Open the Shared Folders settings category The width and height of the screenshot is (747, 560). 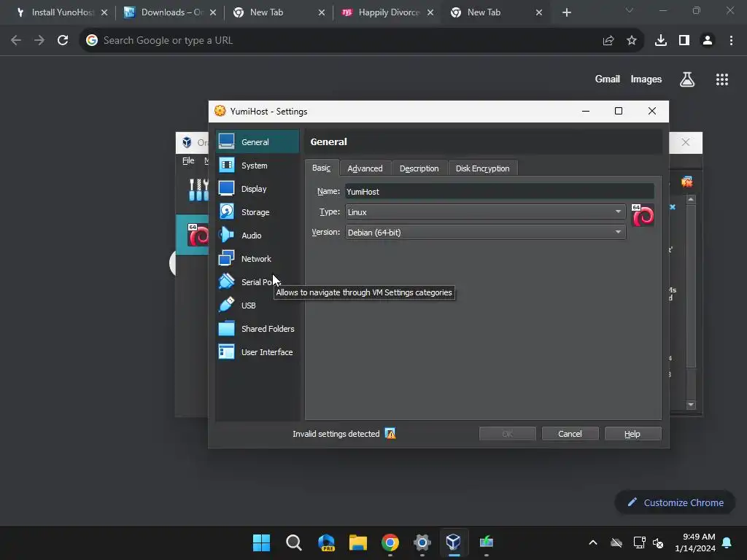(x=258, y=329)
